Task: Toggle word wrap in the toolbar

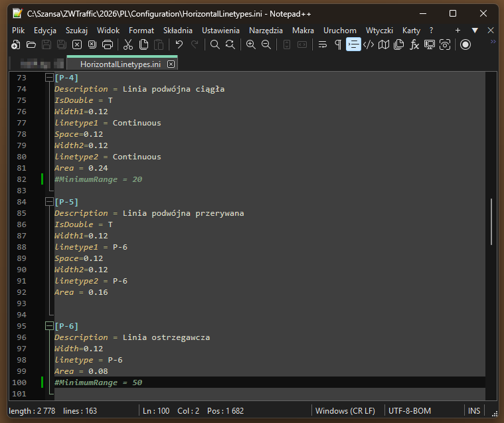Action: tap(323, 44)
